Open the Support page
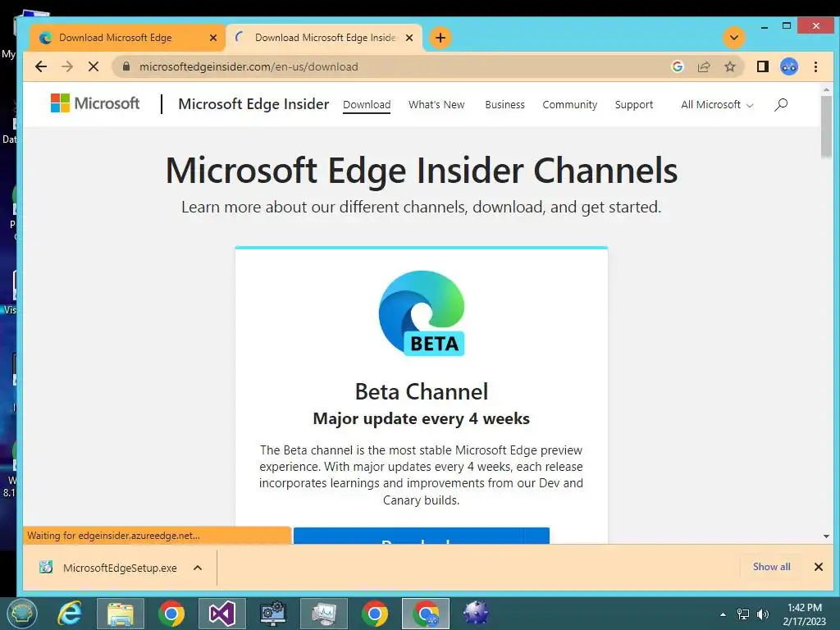This screenshot has height=630, width=840. coord(634,105)
